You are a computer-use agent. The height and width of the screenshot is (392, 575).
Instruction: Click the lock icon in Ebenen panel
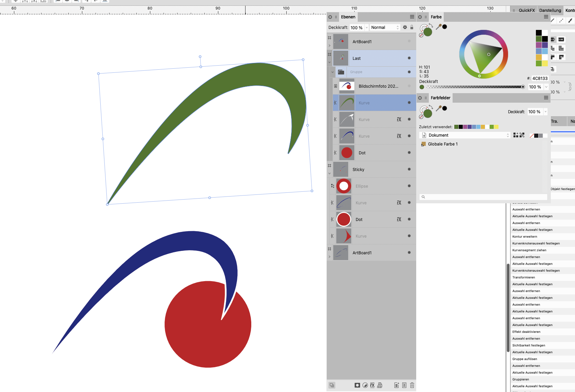tap(412, 27)
